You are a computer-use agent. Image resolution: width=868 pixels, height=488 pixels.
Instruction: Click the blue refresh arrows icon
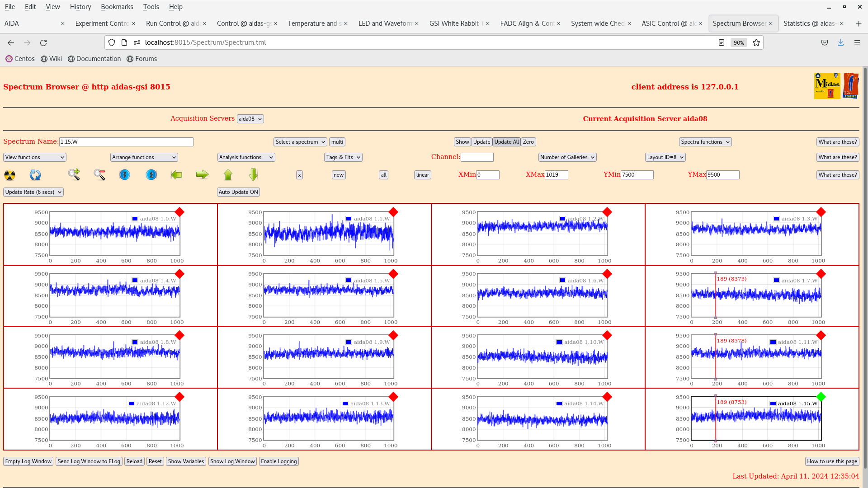click(35, 175)
